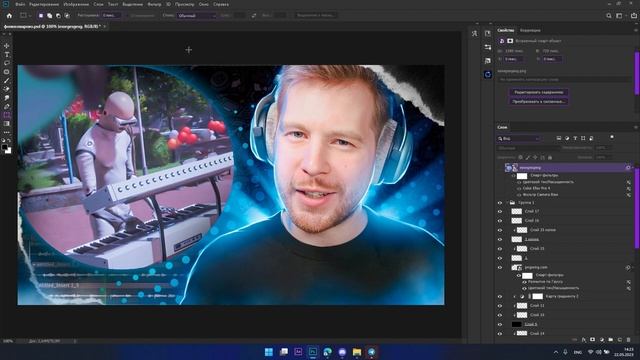This screenshot has width=640, height=360.
Task: Click Редактировать содержимое button
Action: (x=538, y=92)
